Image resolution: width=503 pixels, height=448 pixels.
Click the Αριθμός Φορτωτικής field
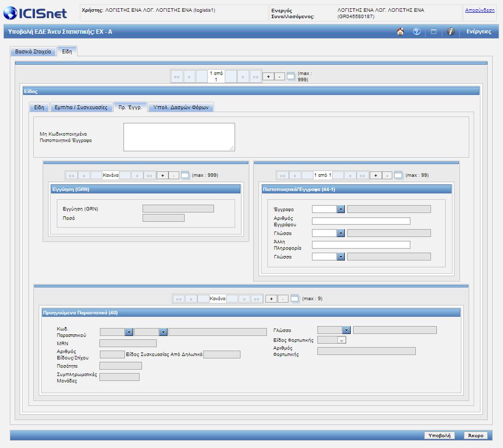[366, 351]
